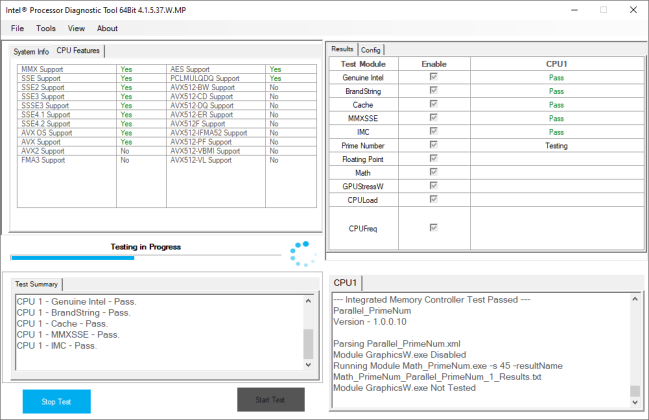Image resolution: width=649 pixels, height=420 pixels.
Task: Switch to the Config tab
Action: (371, 49)
